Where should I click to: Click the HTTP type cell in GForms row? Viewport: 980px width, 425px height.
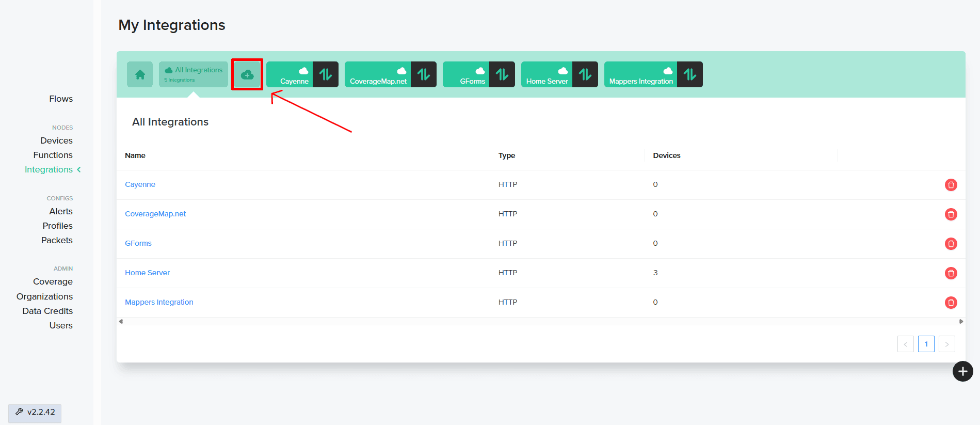click(x=508, y=243)
